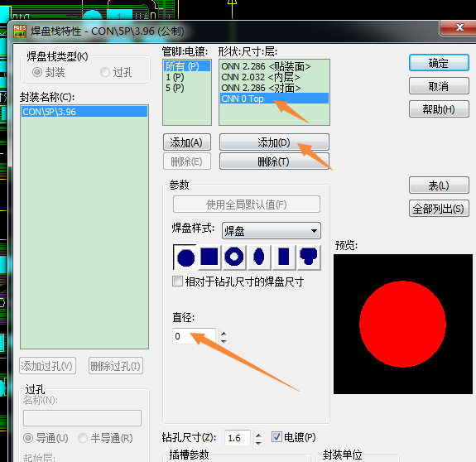Click 删除(T) to delete layer entry

pyautogui.click(x=274, y=161)
